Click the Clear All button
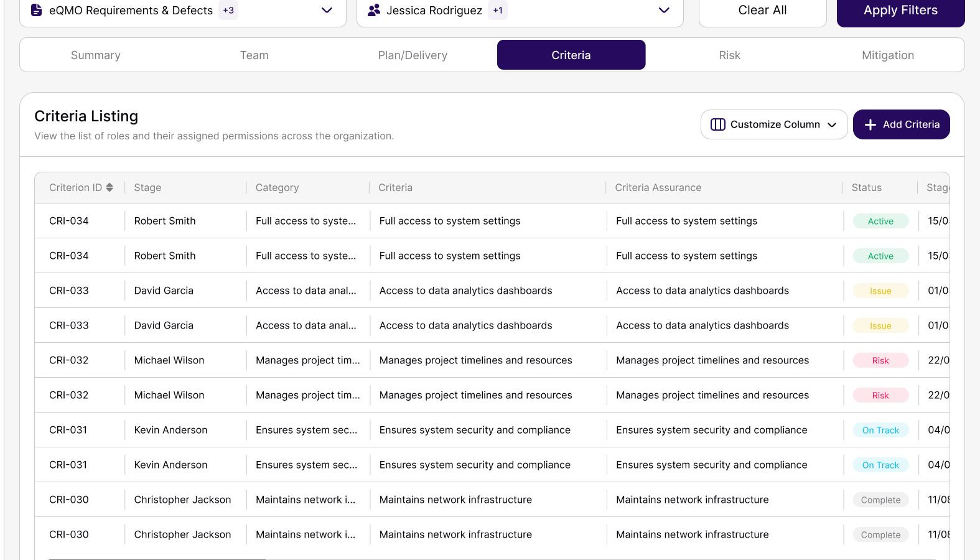Viewport: 980px width, 560px height. click(x=762, y=10)
